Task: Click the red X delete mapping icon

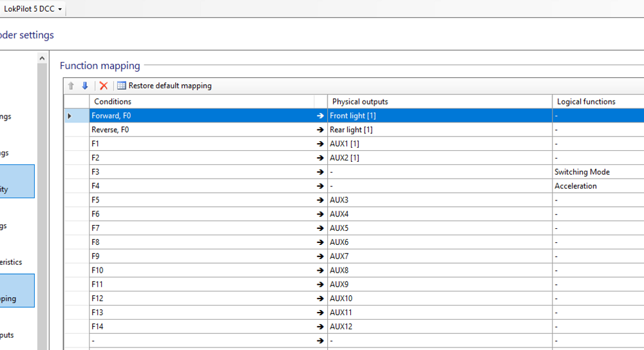Action: (103, 86)
